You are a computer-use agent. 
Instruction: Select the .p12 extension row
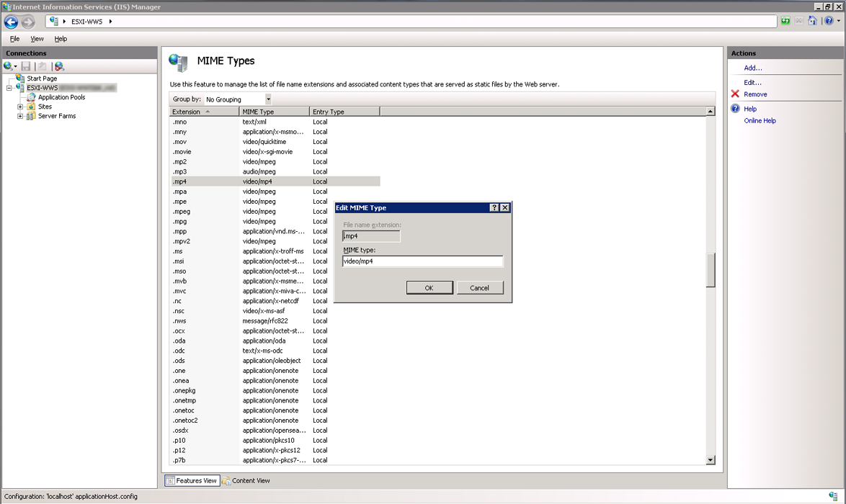click(x=275, y=450)
